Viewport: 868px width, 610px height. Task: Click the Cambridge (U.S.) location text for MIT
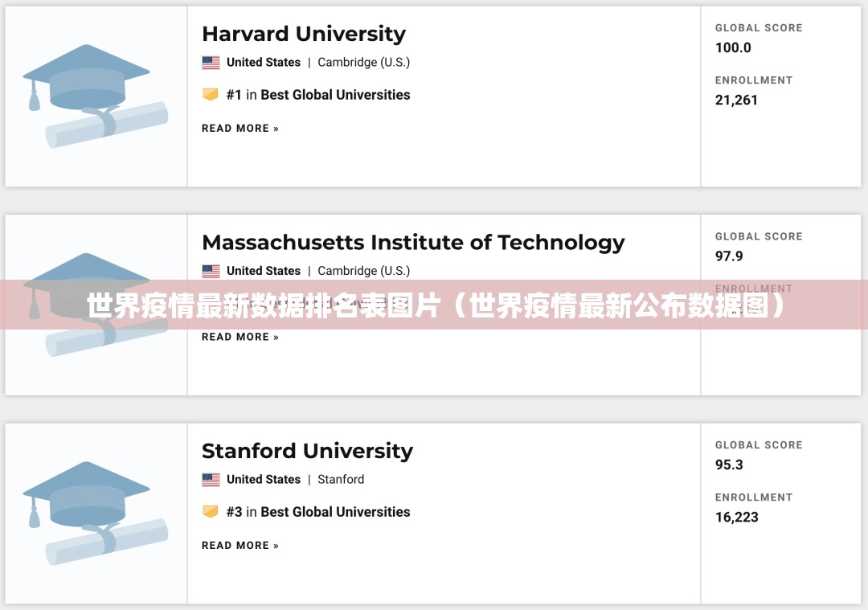coord(363,271)
